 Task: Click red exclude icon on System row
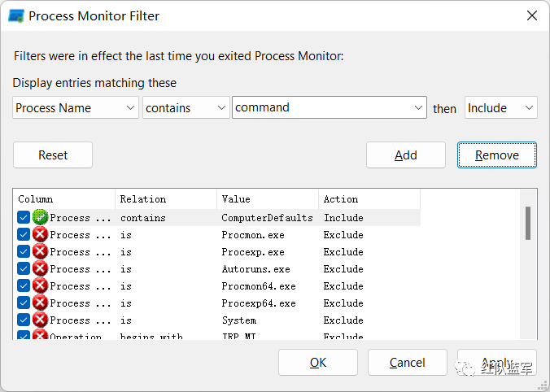[x=40, y=320]
